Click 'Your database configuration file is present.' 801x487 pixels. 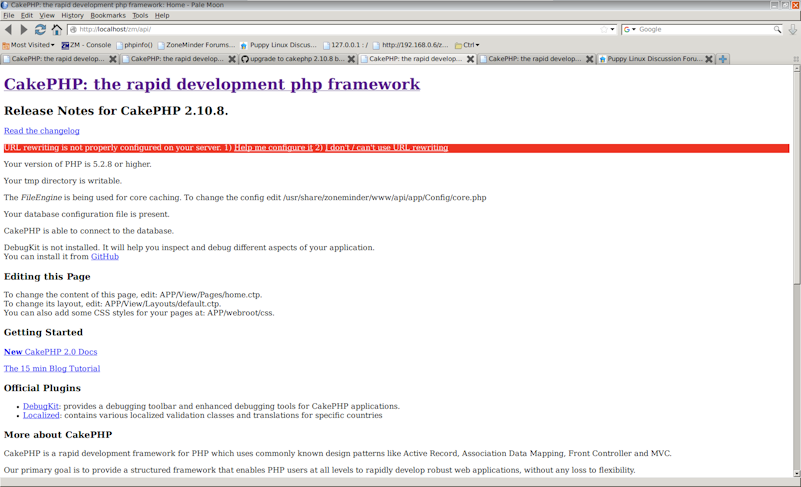[x=87, y=214]
